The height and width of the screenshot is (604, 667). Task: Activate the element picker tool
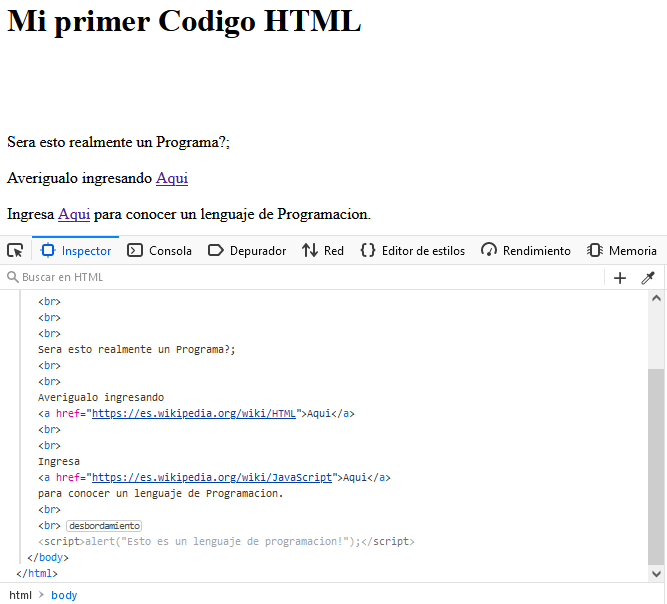pos(15,251)
